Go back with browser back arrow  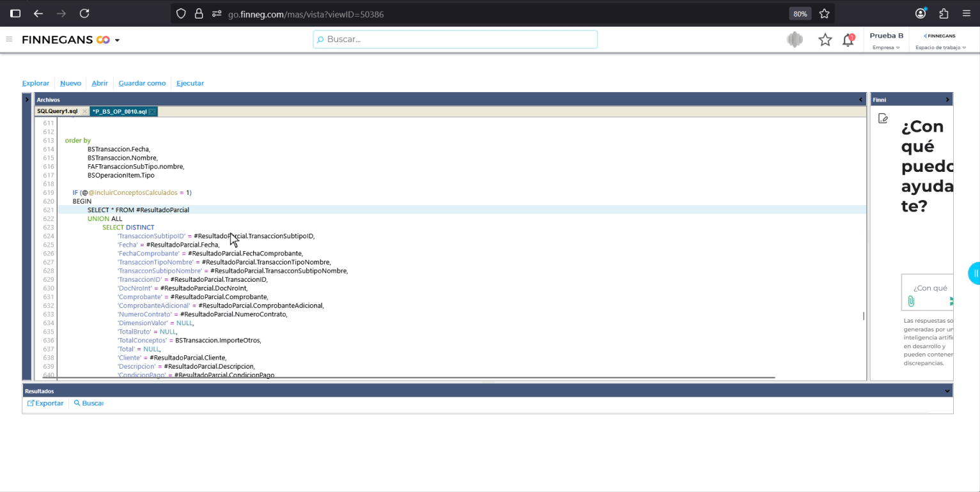point(38,13)
